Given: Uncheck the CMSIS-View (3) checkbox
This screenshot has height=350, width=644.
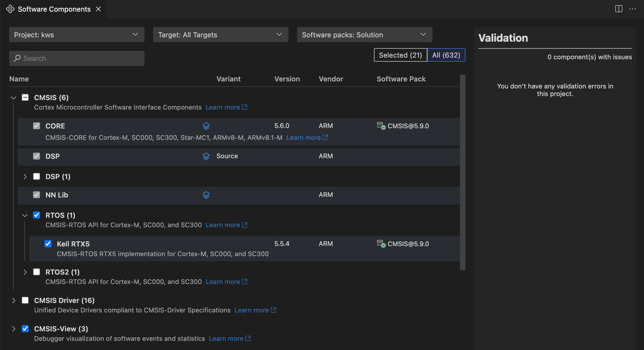Looking at the screenshot, I should [25, 329].
